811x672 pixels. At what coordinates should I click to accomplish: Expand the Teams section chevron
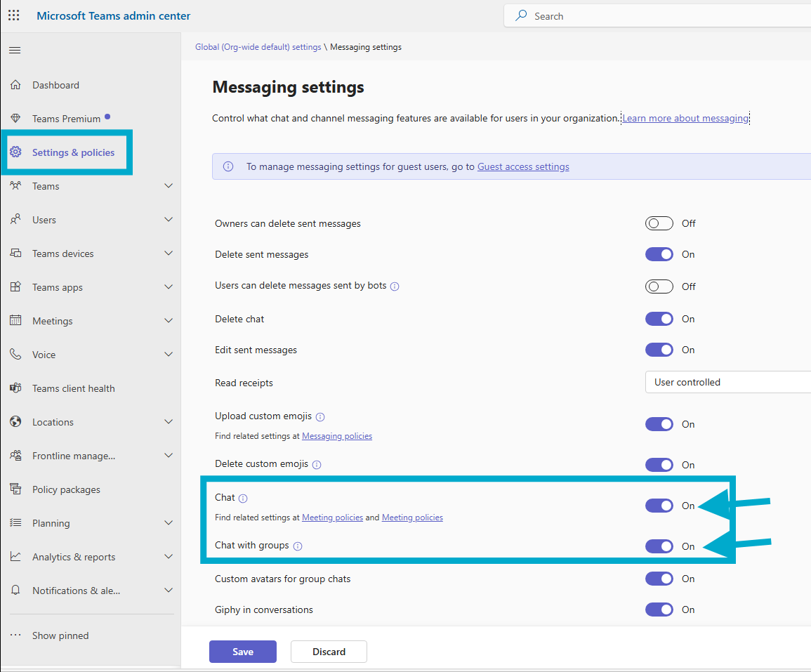168,185
